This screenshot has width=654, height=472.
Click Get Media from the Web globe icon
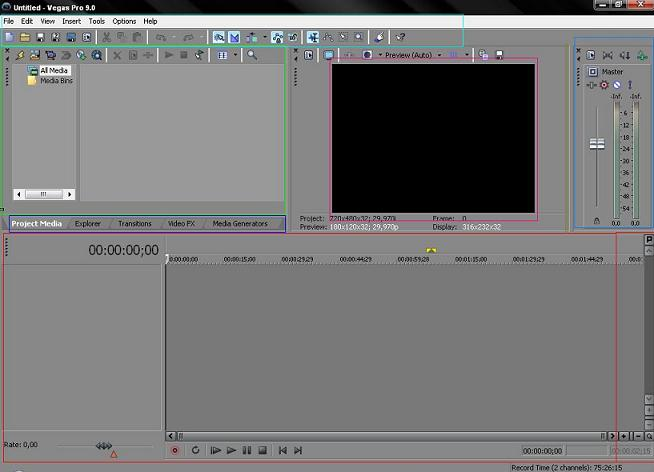(81, 55)
